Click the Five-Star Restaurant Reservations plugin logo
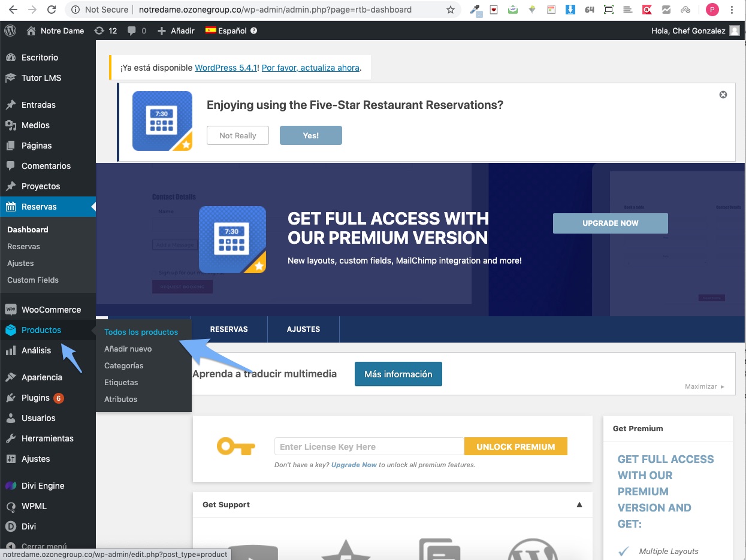Image resolution: width=746 pixels, height=560 pixels. pyautogui.click(x=162, y=121)
